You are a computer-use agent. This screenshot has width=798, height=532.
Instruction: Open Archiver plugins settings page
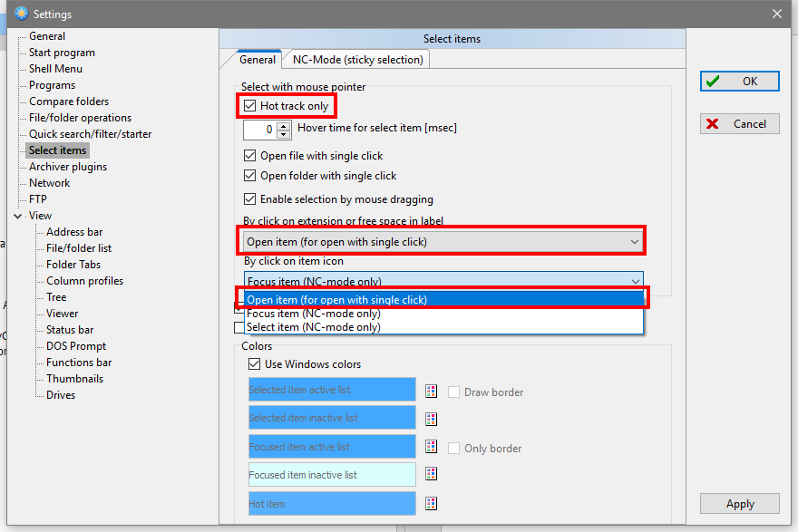68,167
